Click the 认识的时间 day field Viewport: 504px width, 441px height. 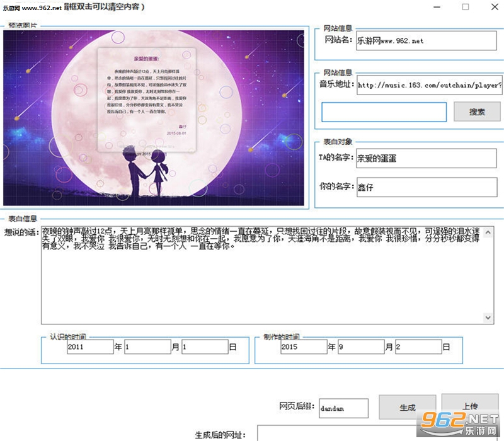click(x=205, y=347)
